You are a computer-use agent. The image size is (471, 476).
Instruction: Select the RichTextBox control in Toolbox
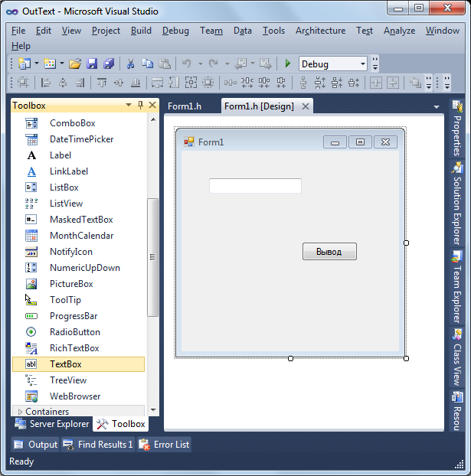pos(78,348)
